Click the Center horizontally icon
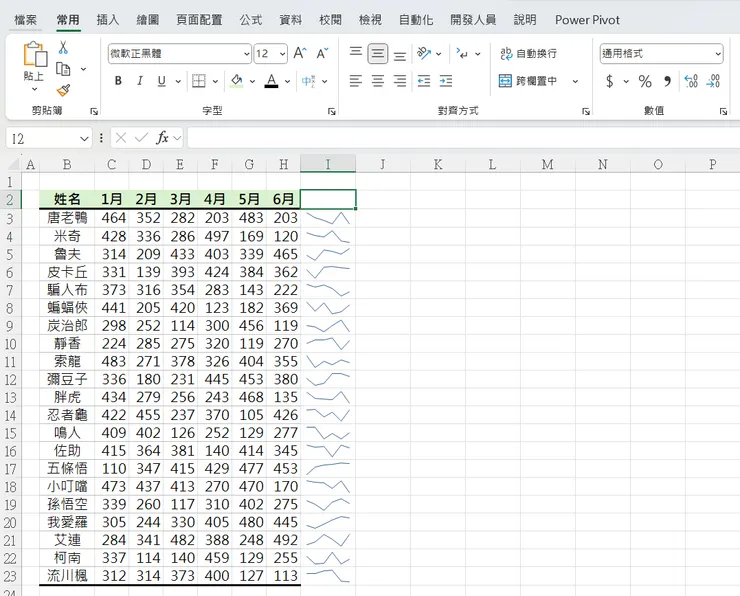 pyautogui.click(x=378, y=81)
